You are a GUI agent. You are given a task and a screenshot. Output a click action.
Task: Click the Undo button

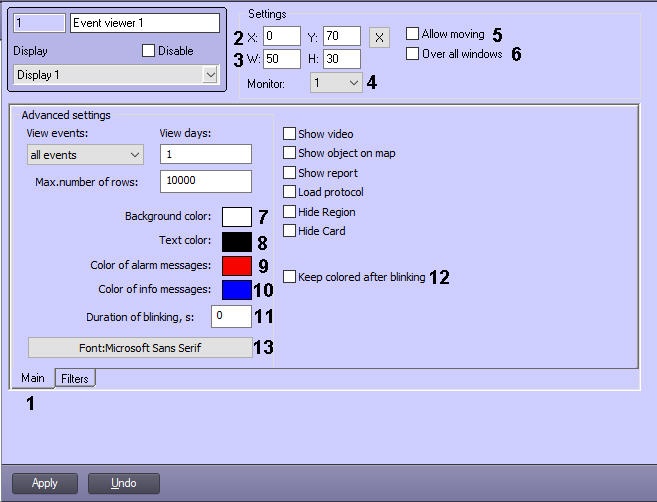click(x=124, y=483)
